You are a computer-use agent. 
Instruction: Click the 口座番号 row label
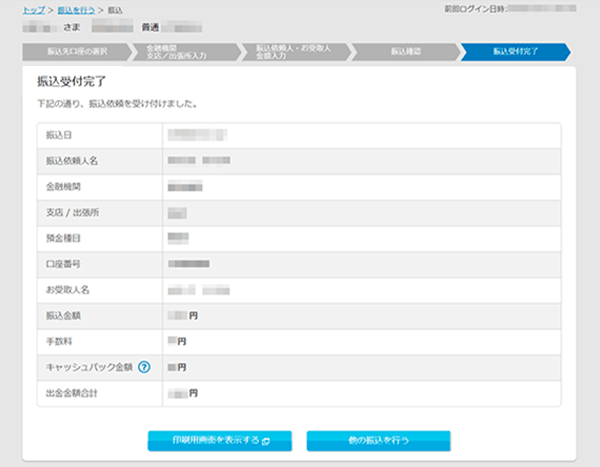62,264
